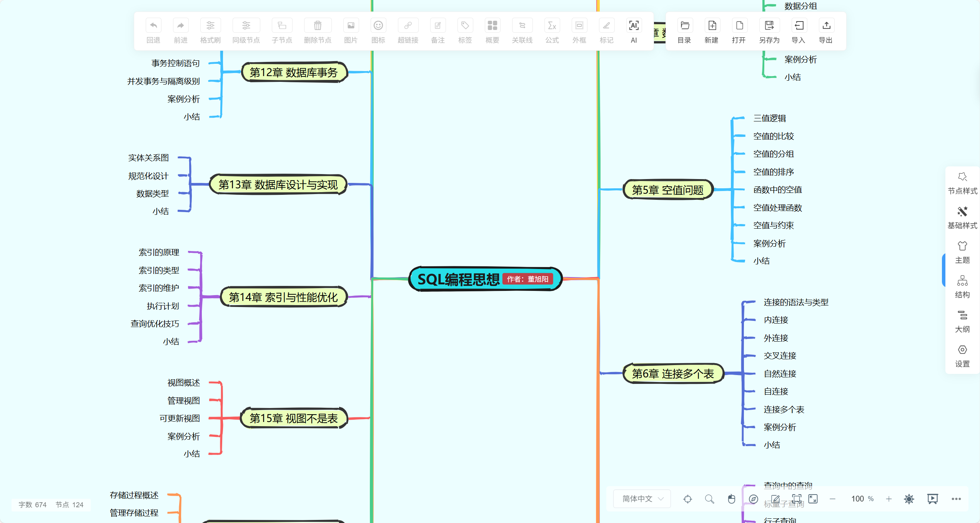
Task: Open the 结构 structure panel
Action: (962, 287)
